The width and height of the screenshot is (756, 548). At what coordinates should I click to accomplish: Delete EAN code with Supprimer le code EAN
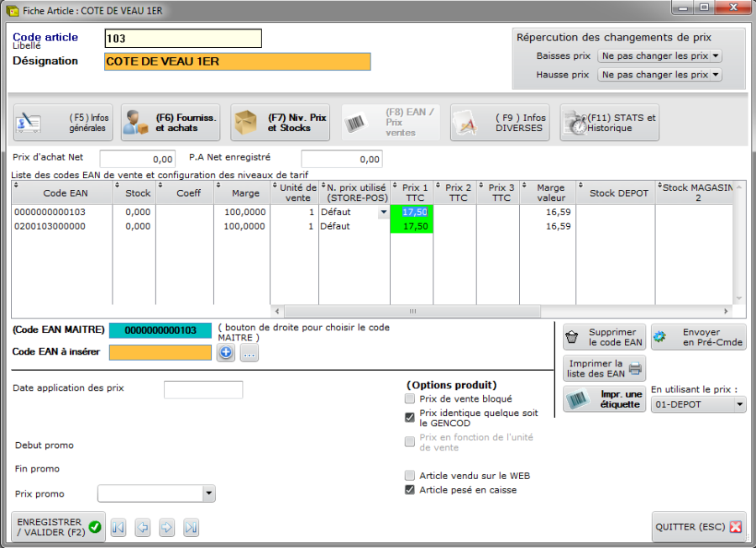coord(604,337)
